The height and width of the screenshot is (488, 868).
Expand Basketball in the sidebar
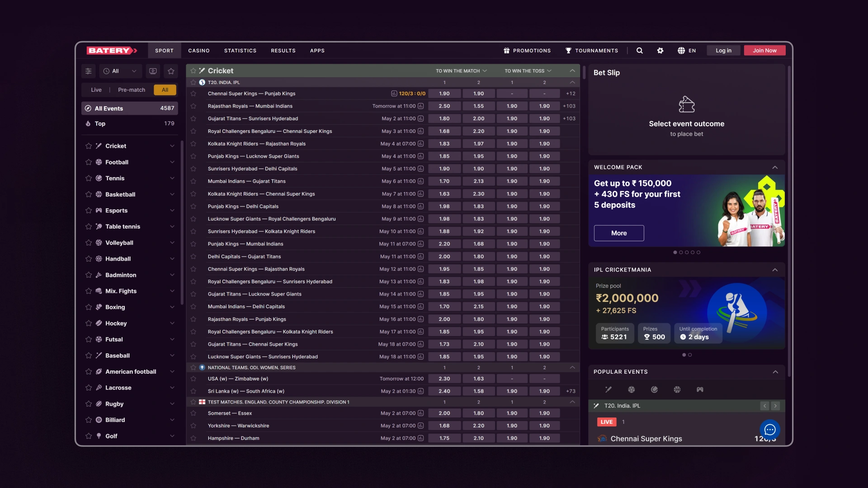pyautogui.click(x=172, y=194)
